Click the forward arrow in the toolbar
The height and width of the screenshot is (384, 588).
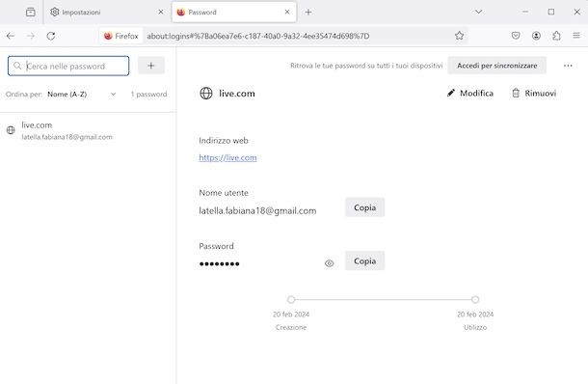31,36
